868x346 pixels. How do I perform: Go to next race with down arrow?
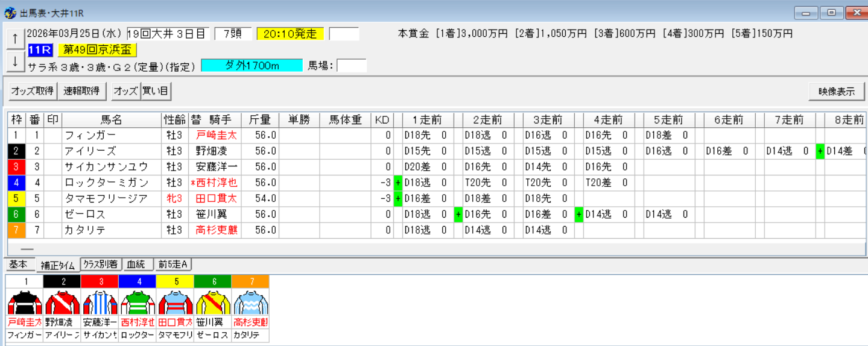pos(15,61)
